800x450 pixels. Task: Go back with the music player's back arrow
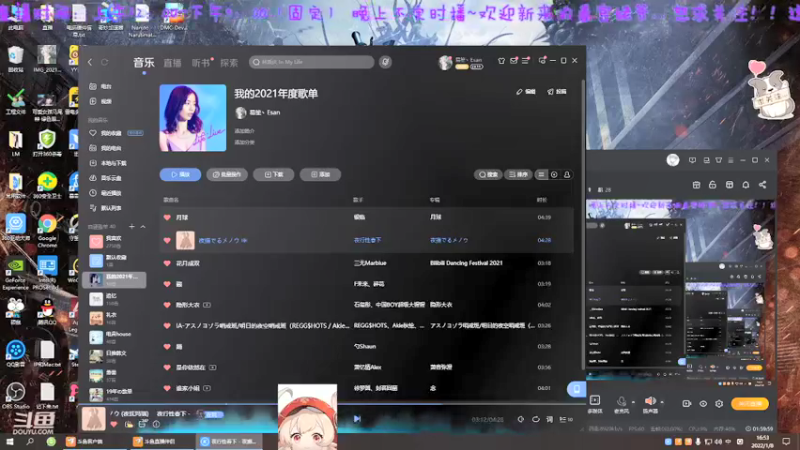tap(90, 62)
